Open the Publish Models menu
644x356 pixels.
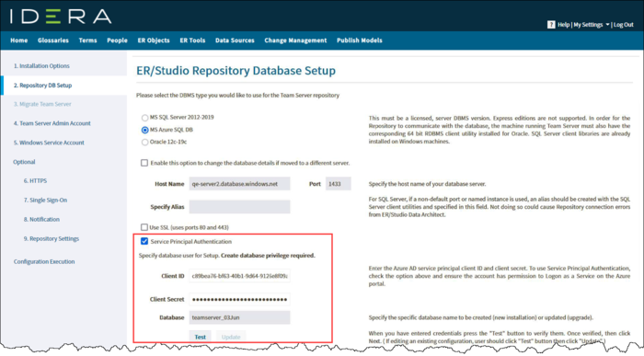click(360, 40)
